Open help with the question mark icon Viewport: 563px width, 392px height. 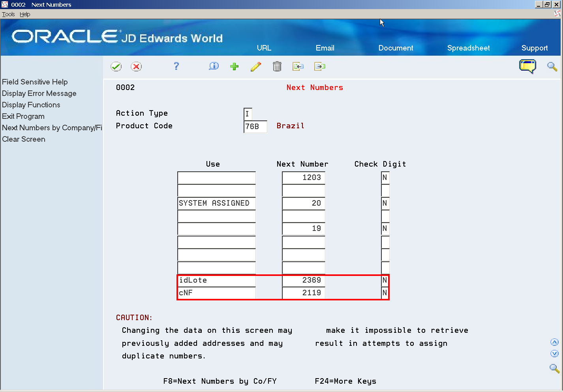(176, 66)
